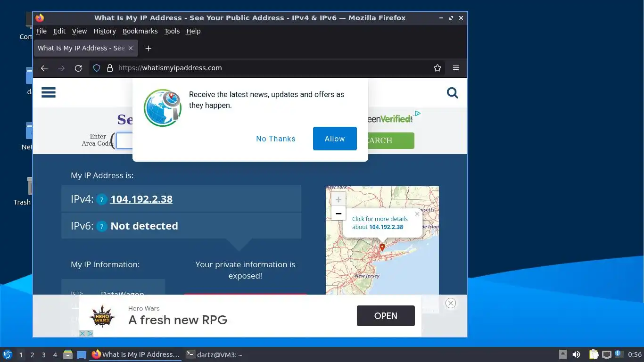This screenshot has height=362, width=644.
Task: Click the OPEN button on Hero Wars ad
Action: tap(386, 316)
